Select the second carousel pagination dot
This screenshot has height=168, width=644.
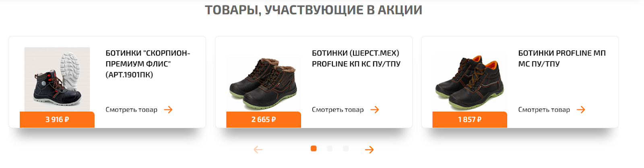[330, 149]
